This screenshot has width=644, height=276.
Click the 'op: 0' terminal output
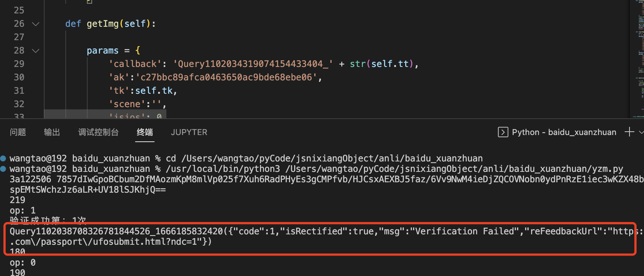click(23, 263)
